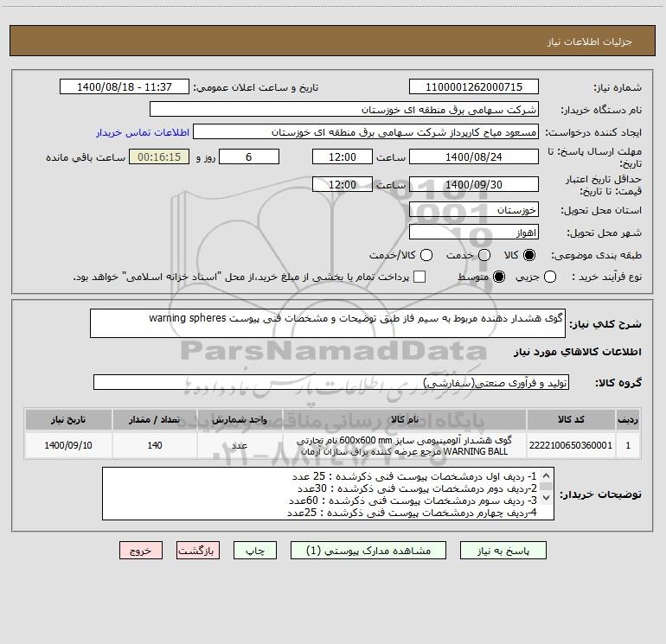666x644 pixels.
Task: Click the بازگشت back button
Action: pyautogui.click(x=198, y=551)
